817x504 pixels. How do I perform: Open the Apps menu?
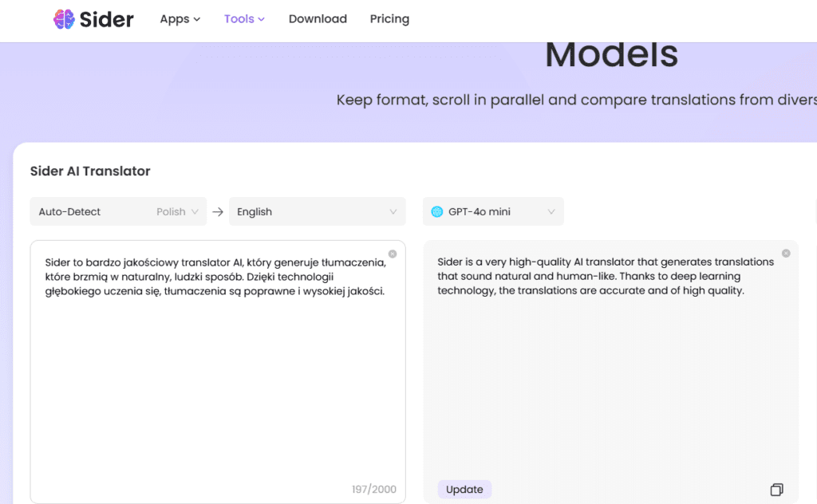[x=180, y=19]
